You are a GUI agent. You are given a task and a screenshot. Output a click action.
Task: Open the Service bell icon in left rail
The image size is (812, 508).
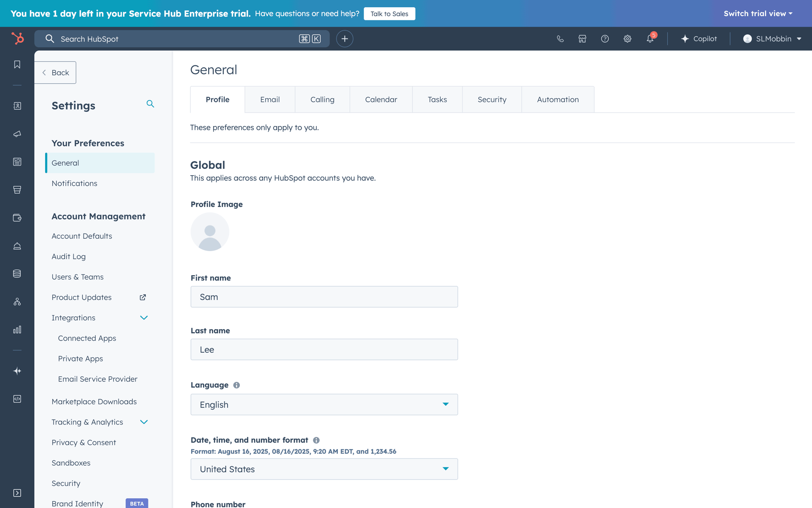17,246
